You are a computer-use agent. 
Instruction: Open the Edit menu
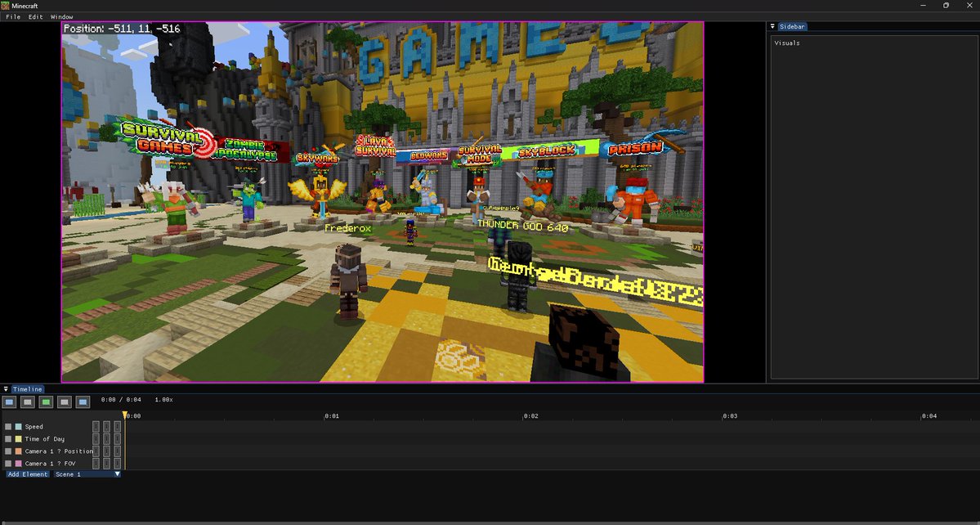(35, 17)
